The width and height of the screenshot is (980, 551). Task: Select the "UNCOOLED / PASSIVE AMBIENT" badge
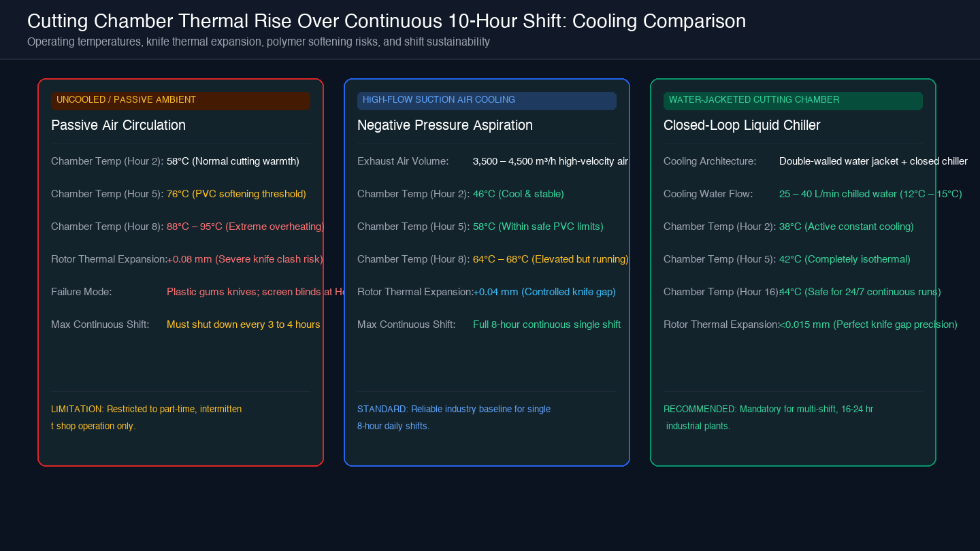180,100
